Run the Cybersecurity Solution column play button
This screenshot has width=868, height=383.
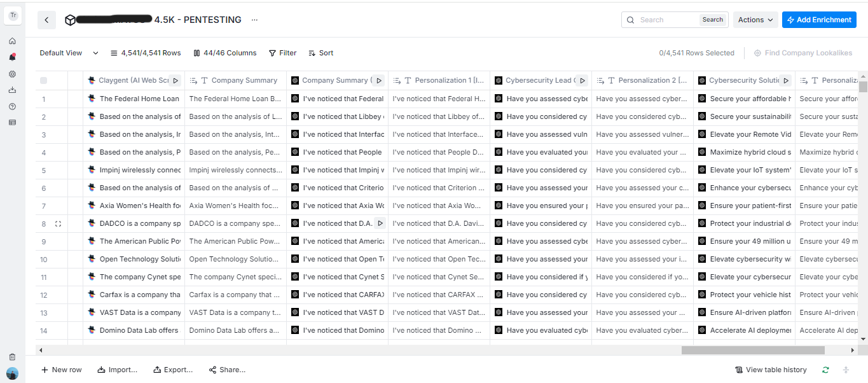coord(785,80)
